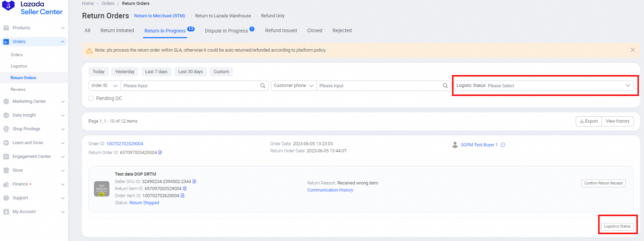Copy the Return Item ID value
Image resolution: width=644 pixels, height=241 pixels.
tap(185, 188)
